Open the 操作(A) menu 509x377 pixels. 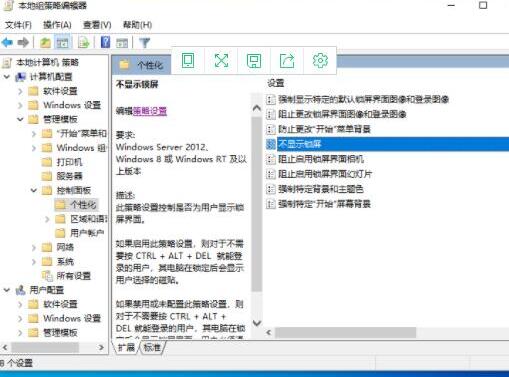pyautogui.click(x=57, y=25)
